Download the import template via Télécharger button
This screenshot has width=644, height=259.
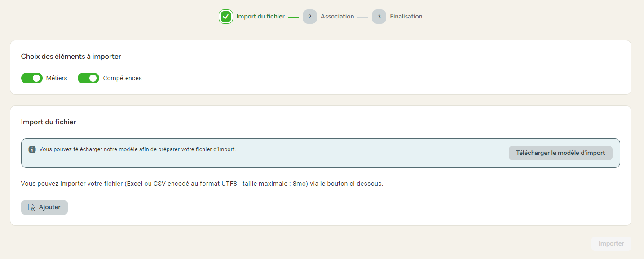[560, 153]
